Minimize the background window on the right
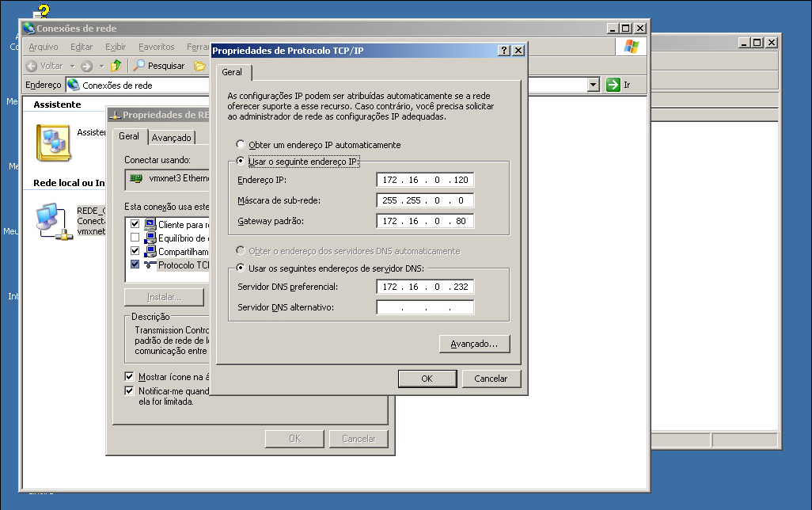The width and height of the screenshot is (812, 510). (x=744, y=43)
